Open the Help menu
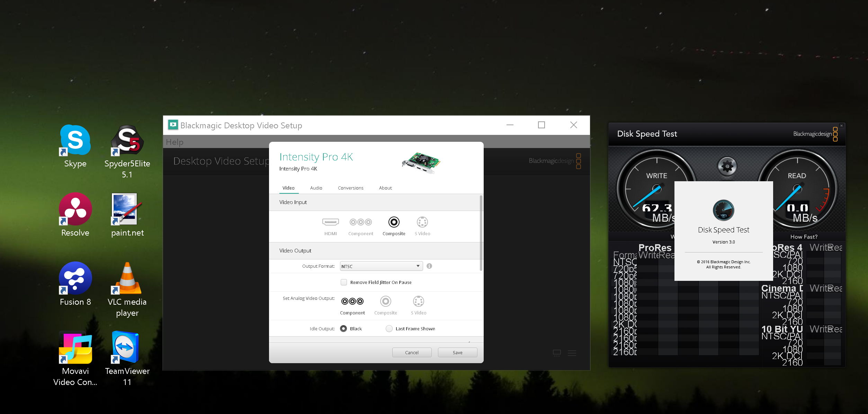 (175, 142)
